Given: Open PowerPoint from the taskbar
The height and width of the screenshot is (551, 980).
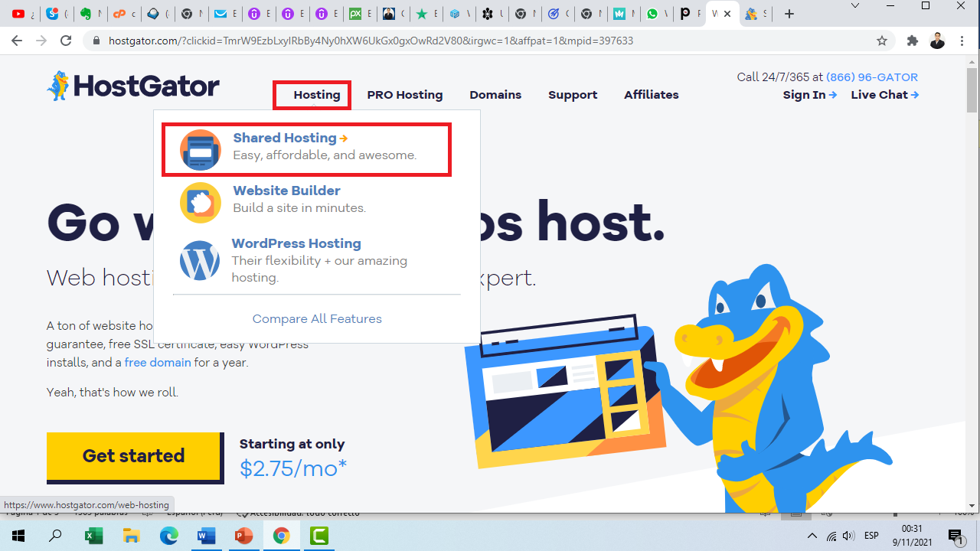Looking at the screenshot, I should (x=243, y=536).
